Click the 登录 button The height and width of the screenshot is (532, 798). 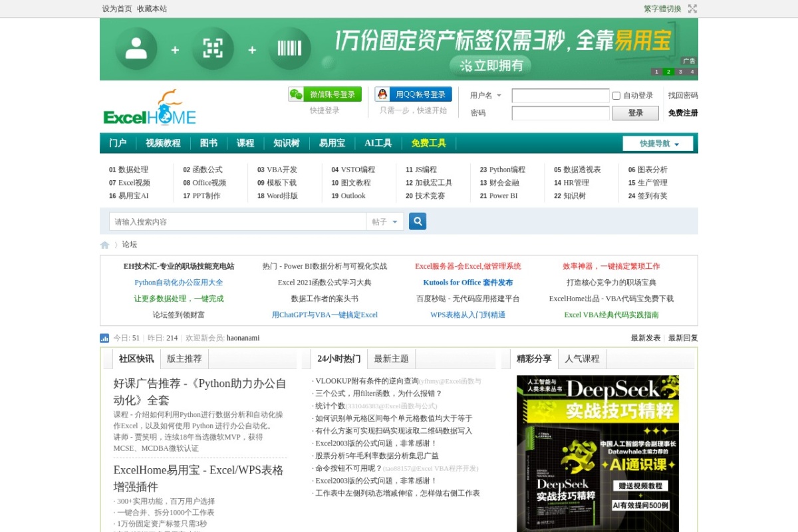click(x=635, y=113)
